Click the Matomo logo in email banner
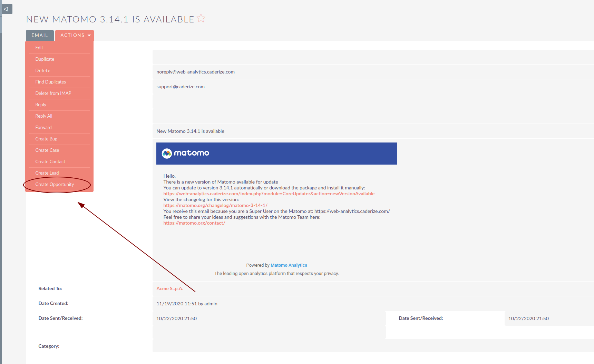This screenshot has width=594, height=364. (185, 153)
